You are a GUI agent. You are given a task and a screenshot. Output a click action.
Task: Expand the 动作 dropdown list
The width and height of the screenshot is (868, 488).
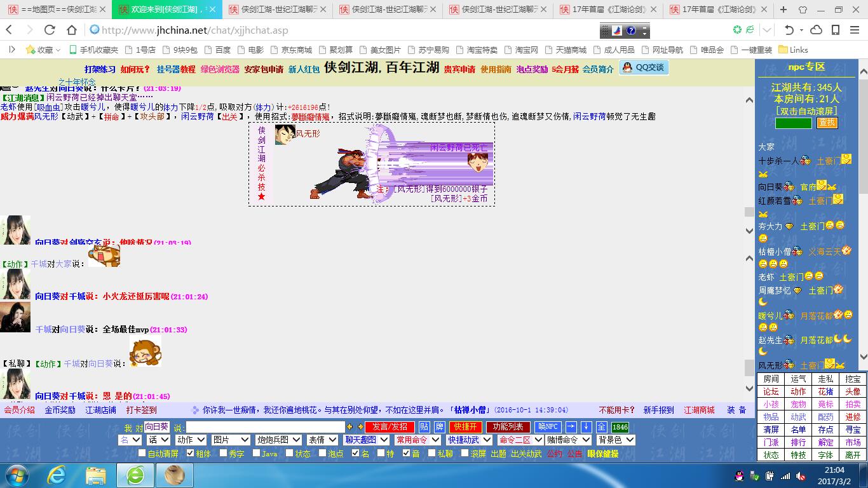pyautogui.click(x=191, y=440)
